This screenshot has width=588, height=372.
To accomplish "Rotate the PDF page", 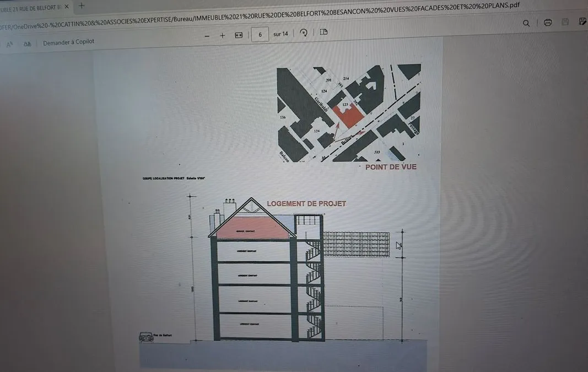I will tap(304, 33).
